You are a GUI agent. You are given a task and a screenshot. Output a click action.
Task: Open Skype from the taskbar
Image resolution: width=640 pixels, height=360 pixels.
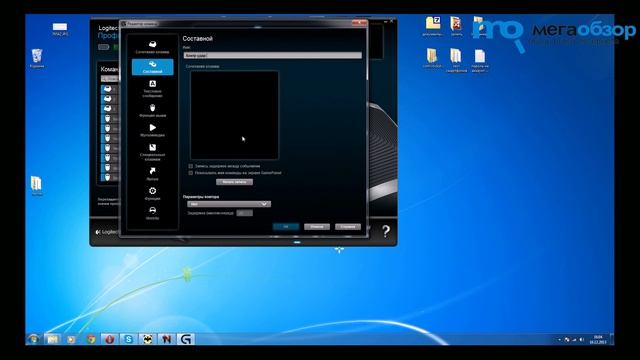129,339
